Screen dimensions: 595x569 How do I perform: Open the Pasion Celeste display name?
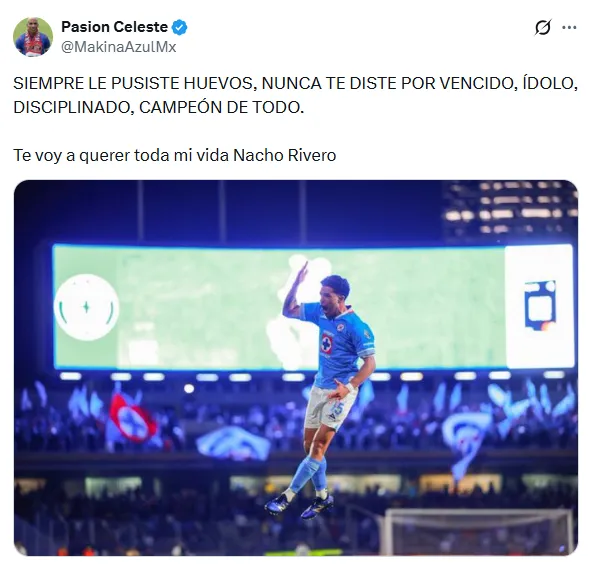pyautogui.click(x=115, y=27)
